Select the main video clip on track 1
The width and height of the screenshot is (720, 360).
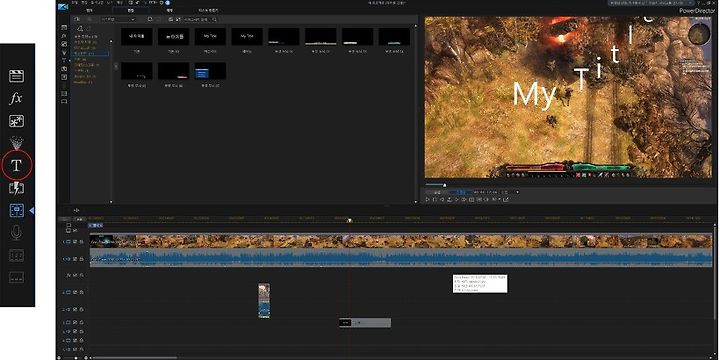click(401, 241)
